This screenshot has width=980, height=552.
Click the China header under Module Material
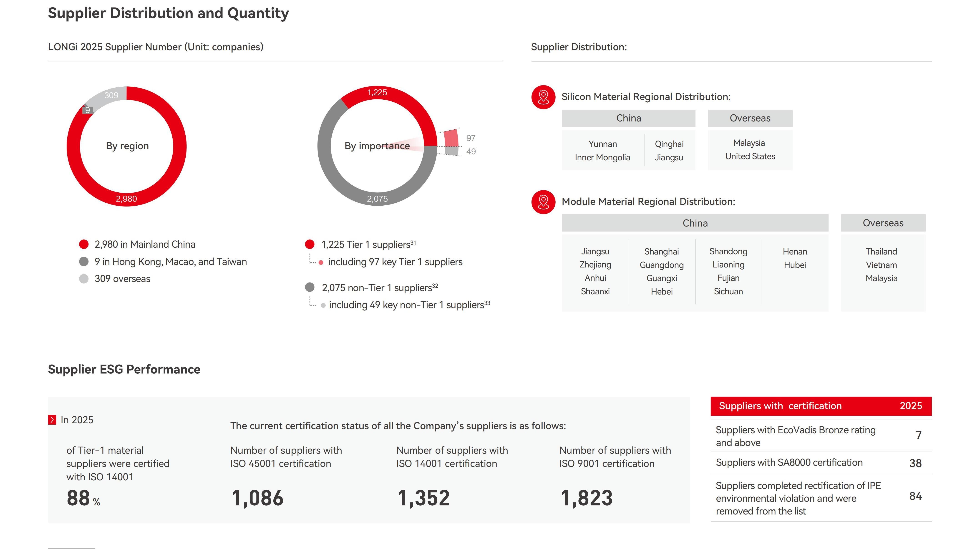pos(695,223)
